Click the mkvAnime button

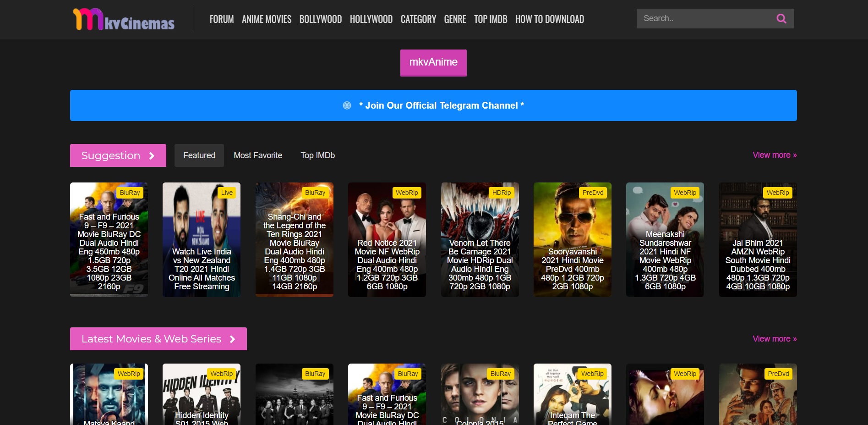coord(433,63)
